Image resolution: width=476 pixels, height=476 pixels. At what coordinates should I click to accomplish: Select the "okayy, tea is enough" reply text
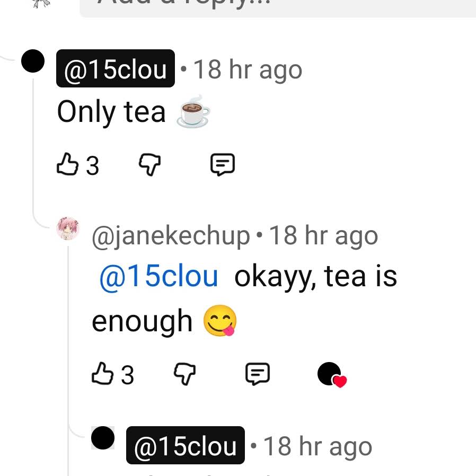(244, 299)
